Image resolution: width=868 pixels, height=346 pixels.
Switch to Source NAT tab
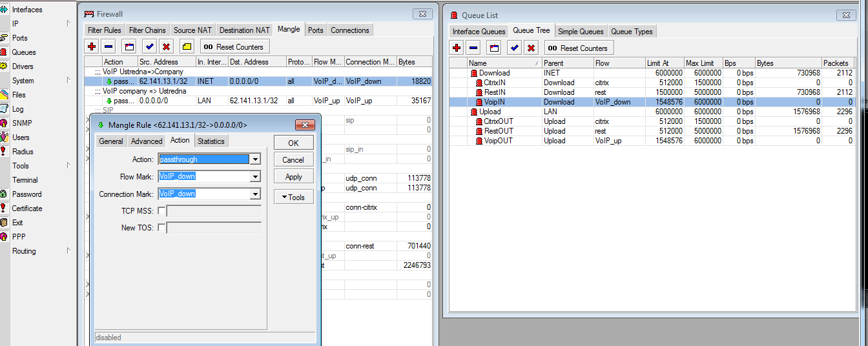(x=192, y=30)
